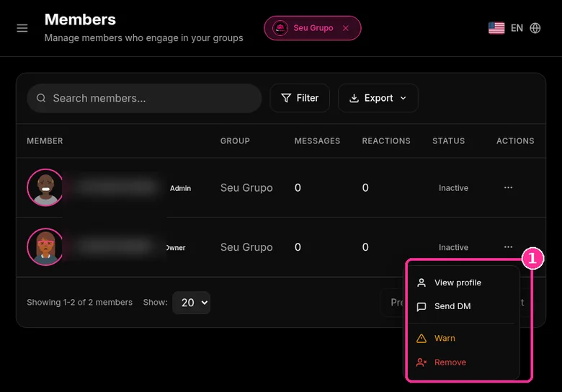The height and width of the screenshot is (392, 562).
Task: Open actions menu for Admin row
Action: [x=508, y=187]
